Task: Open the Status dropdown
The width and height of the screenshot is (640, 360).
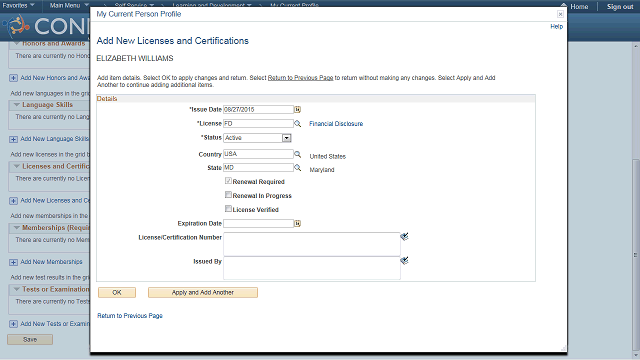Action: [x=287, y=138]
